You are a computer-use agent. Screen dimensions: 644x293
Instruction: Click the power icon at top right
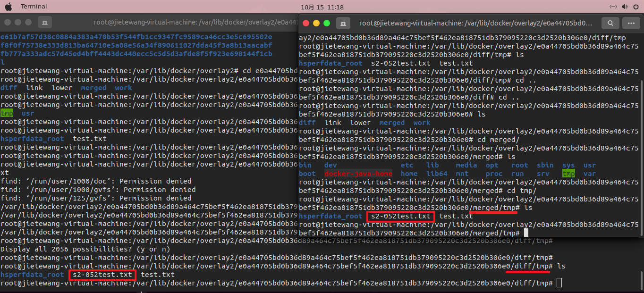[636, 6]
